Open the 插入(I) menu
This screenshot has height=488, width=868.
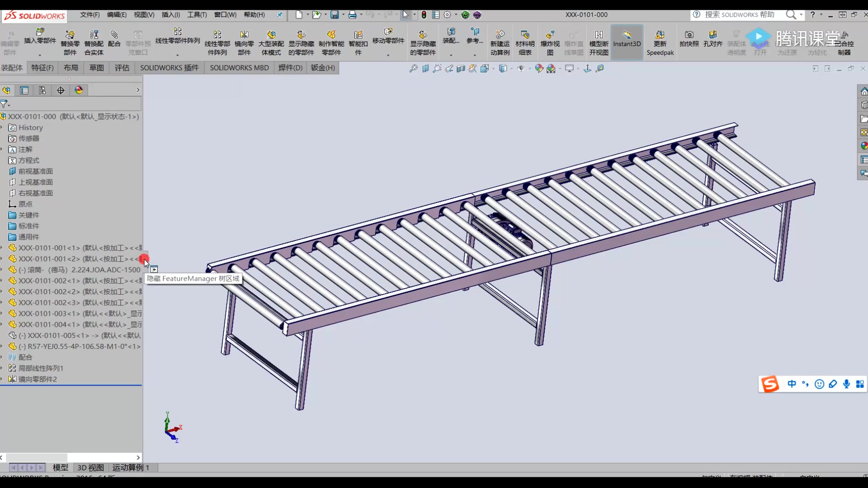tap(170, 14)
